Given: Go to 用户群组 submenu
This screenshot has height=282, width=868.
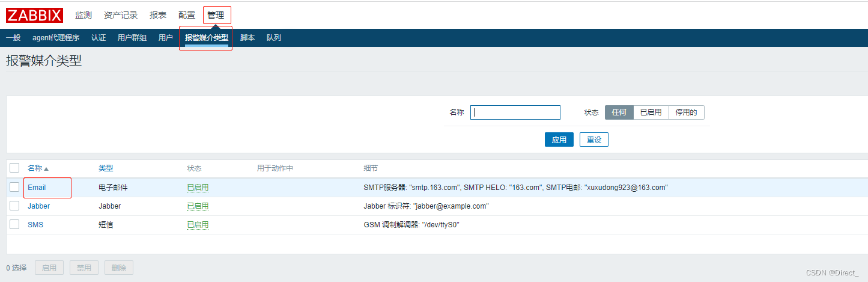Looking at the screenshot, I should coord(132,38).
